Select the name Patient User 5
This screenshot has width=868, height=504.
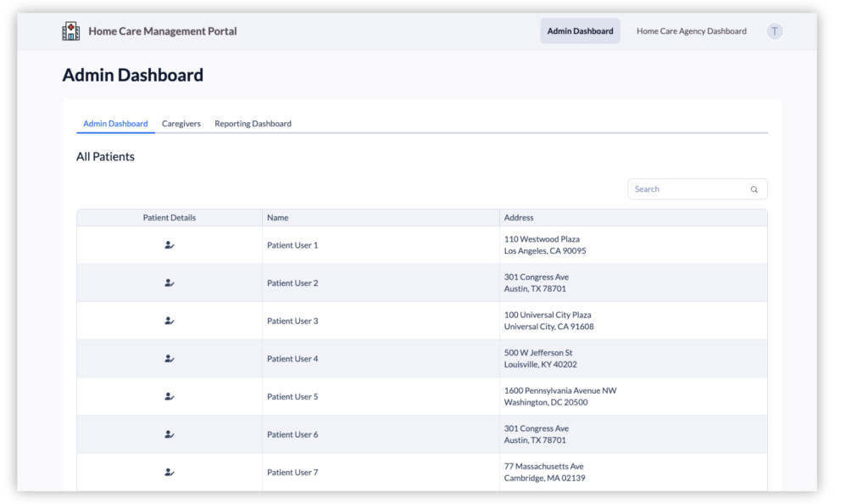click(x=292, y=396)
